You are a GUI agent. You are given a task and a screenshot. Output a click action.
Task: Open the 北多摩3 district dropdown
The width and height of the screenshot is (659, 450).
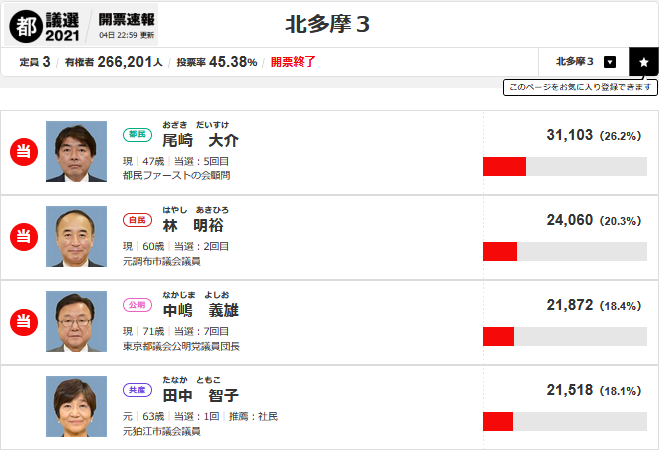click(x=584, y=61)
